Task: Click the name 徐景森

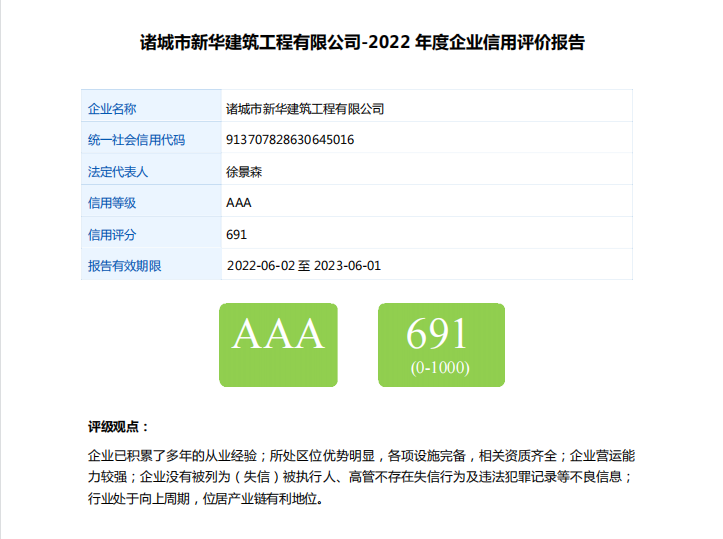Action: coord(244,172)
